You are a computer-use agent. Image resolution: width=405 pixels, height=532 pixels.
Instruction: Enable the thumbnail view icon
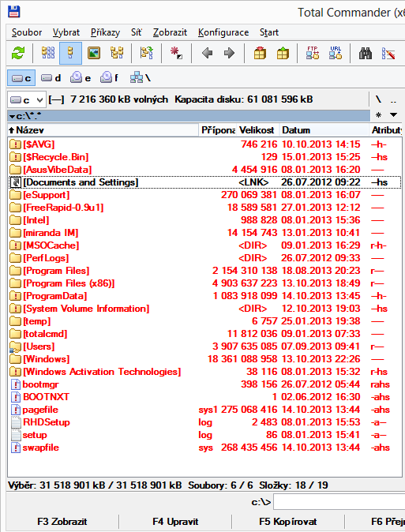click(94, 53)
